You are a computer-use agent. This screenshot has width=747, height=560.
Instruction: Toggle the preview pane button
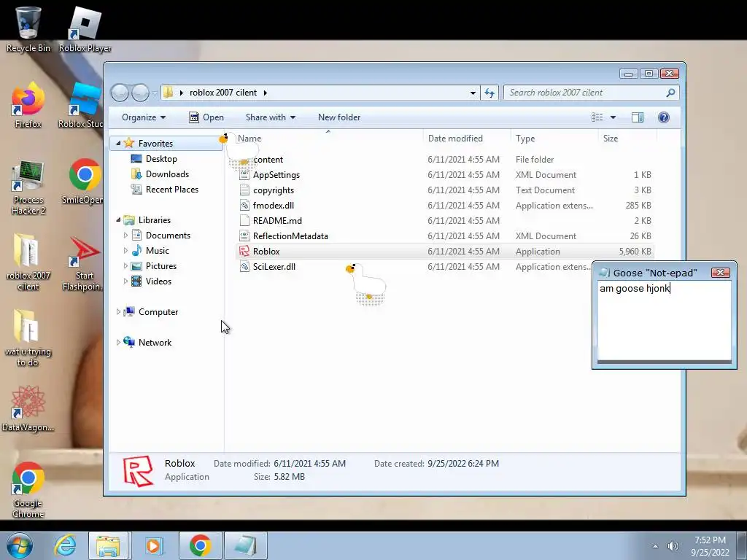click(637, 117)
